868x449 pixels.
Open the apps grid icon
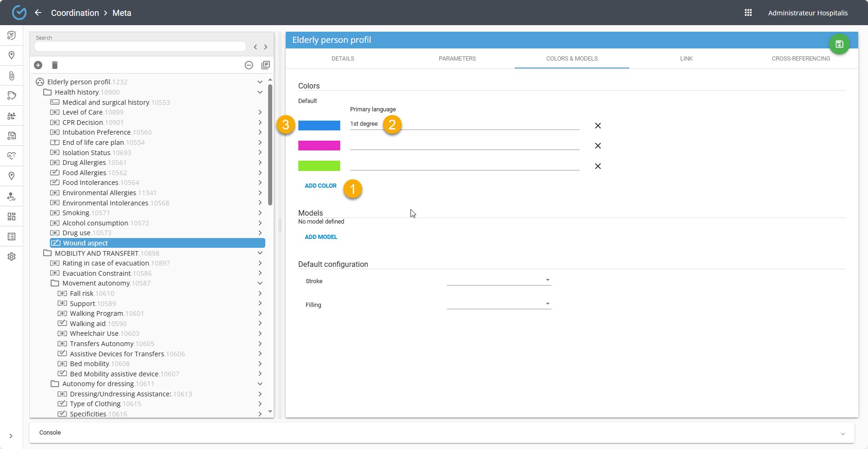coord(748,13)
